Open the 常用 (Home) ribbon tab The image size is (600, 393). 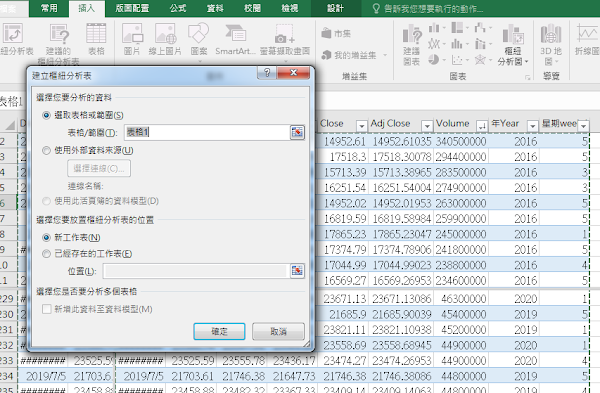coord(49,8)
